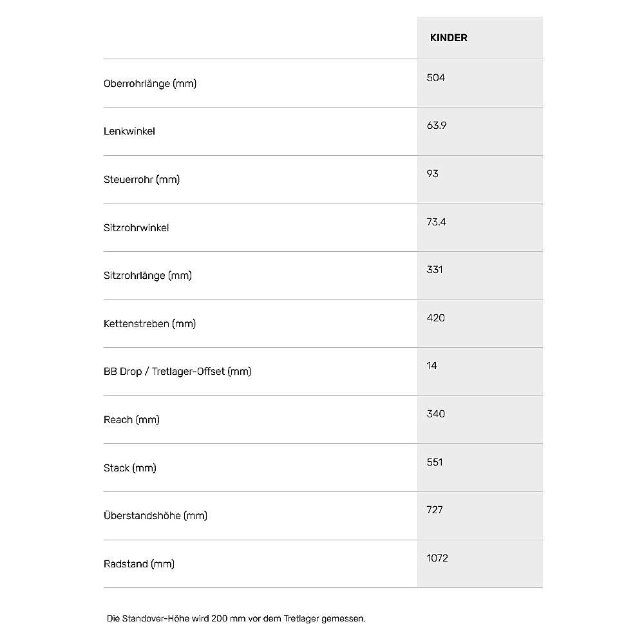Click the Überstandshöhe (mm) label
The image size is (644, 644).
pos(155,516)
